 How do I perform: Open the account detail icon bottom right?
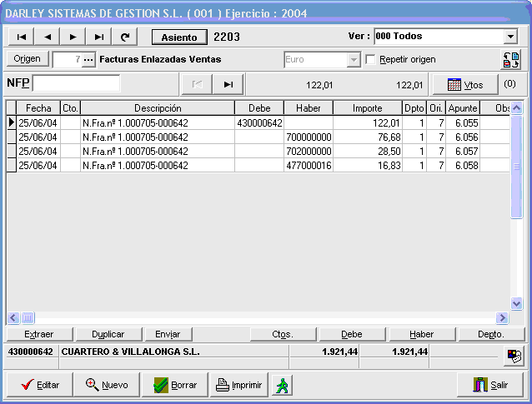point(514,356)
